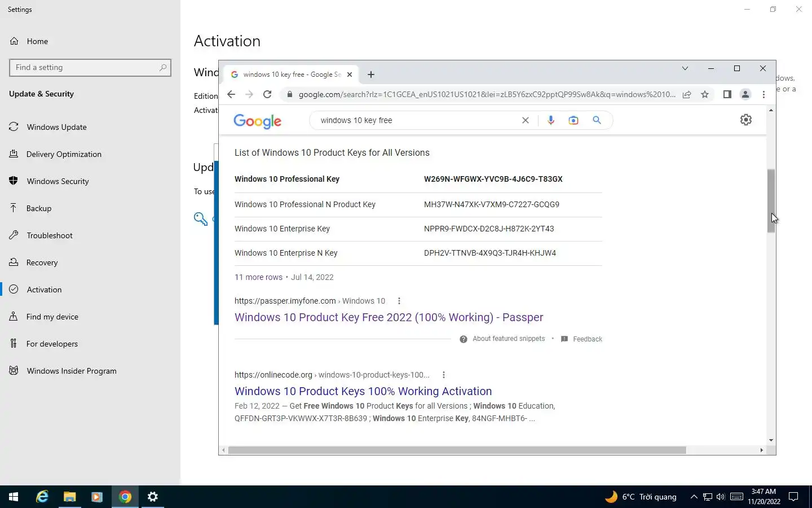Search by voice microphone icon
Viewport: 812px width, 508px height.
pyautogui.click(x=551, y=120)
